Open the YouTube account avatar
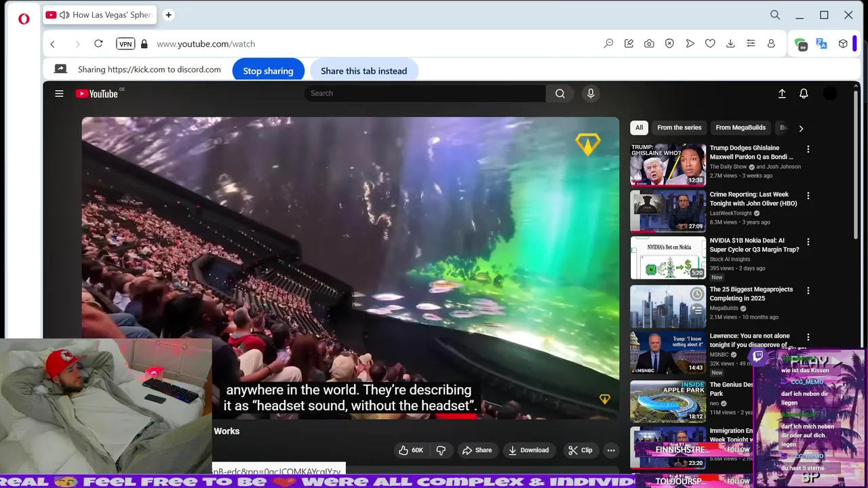Screen dimensions: 868x488 [830, 94]
